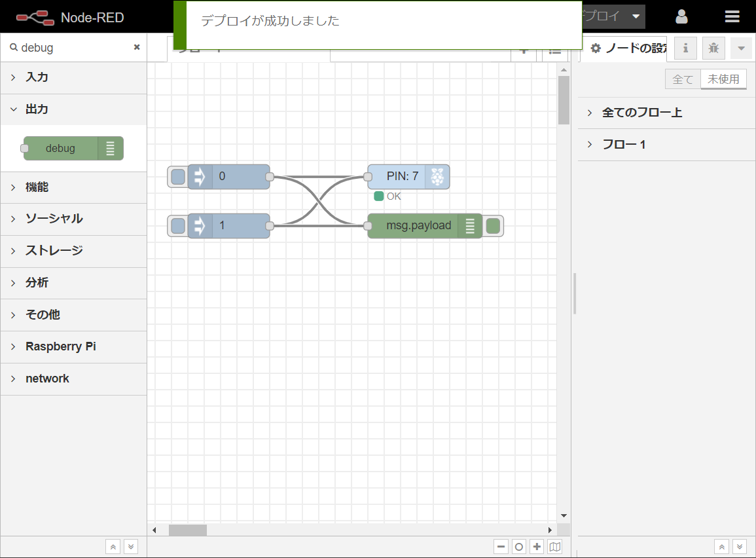The height and width of the screenshot is (558, 756).
Task: Select the 未使用 filter toggle
Action: click(x=723, y=79)
